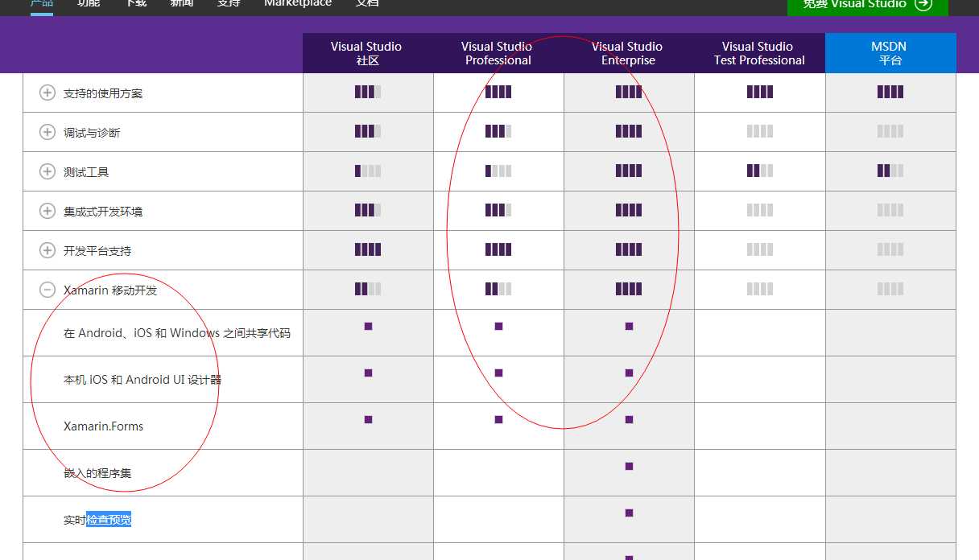The width and height of the screenshot is (979, 560).
Task: Click 集成式开发环境 rating bars under Professional
Action: pyautogui.click(x=498, y=210)
